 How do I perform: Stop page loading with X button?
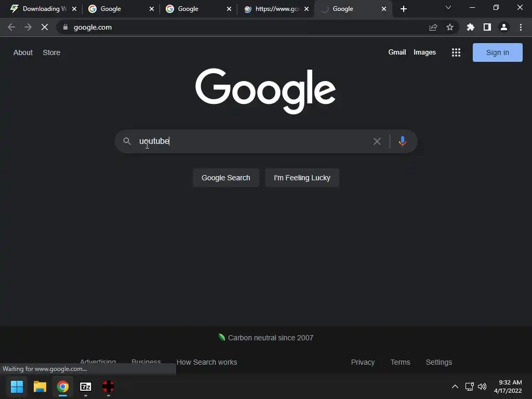(45, 27)
